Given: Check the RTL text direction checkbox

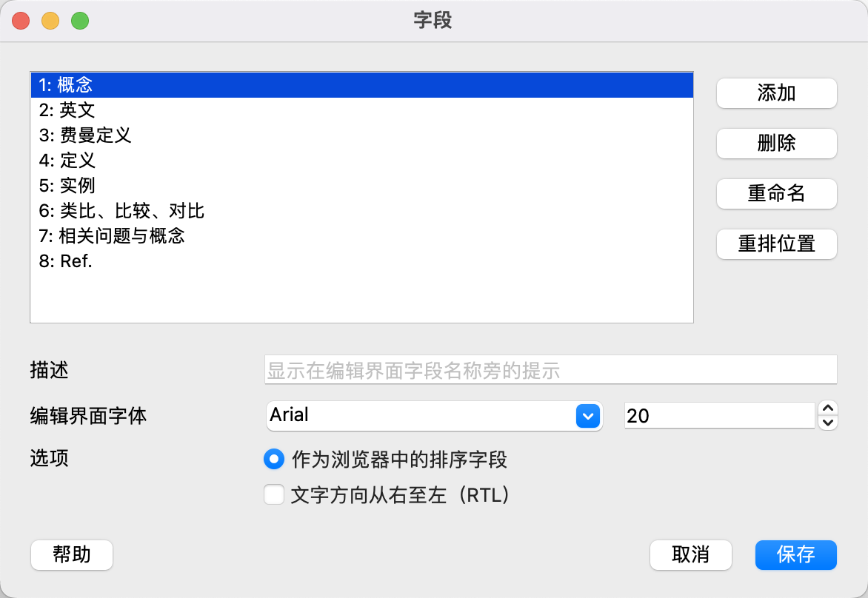Looking at the screenshot, I should click(x=273, y=494).
